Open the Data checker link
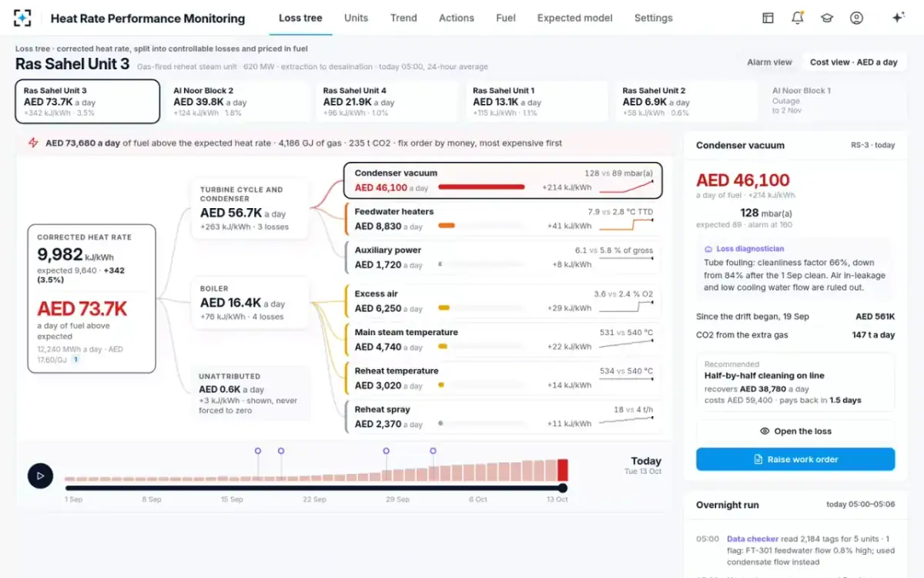 [x=752, y=539]
